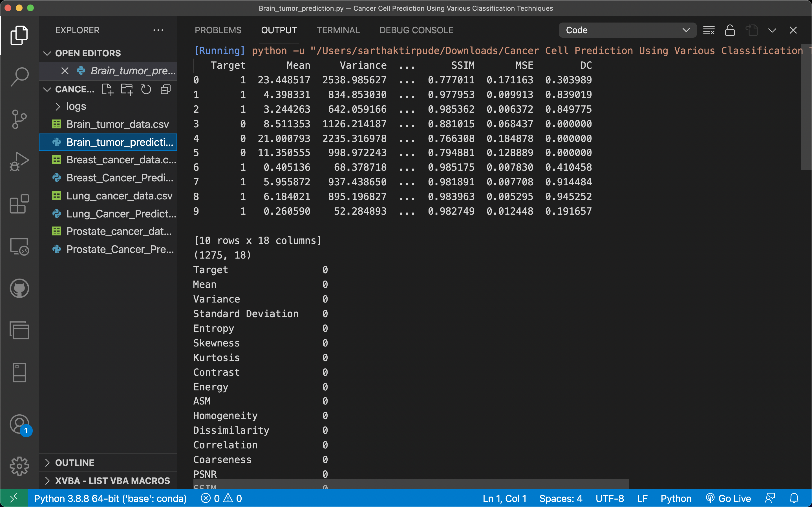Expand the logs folder
Viewport: 812px width, 507px height.
click(76, 107)
